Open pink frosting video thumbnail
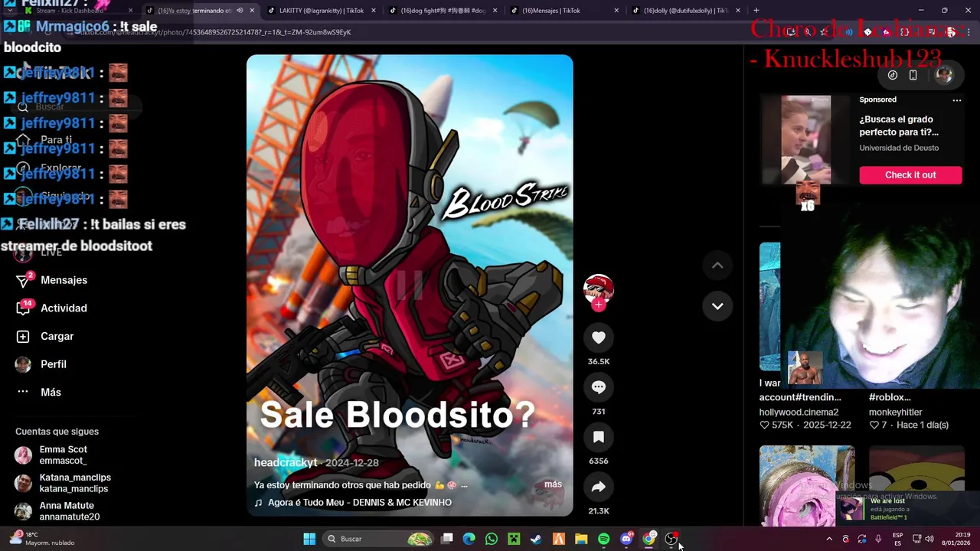 pyautogui.click(x=807, y=485)
